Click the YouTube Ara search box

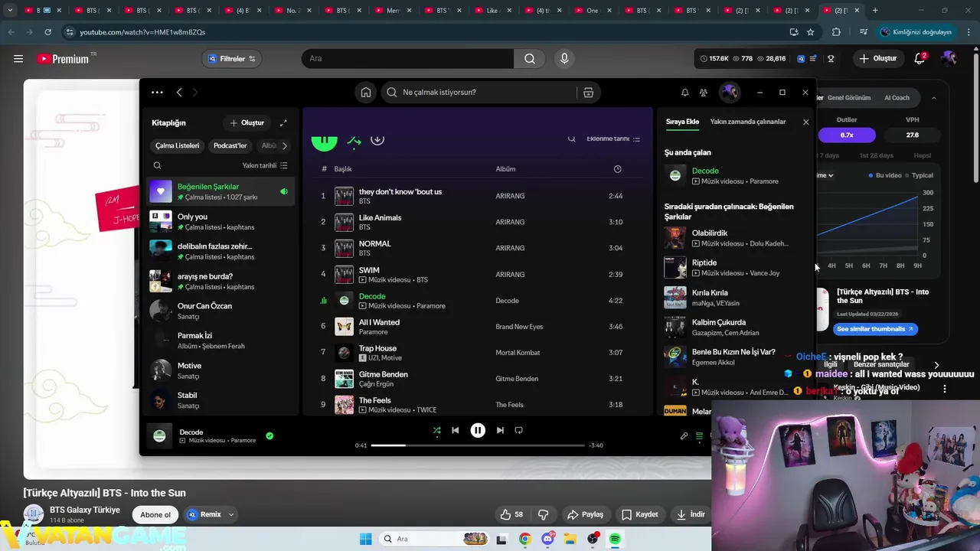point(407,59)
